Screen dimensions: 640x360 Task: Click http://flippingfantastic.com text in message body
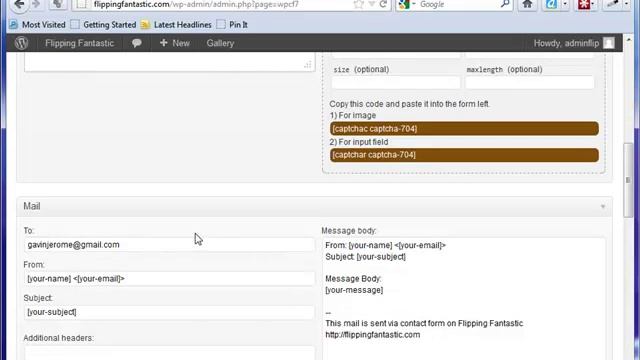coord(373,335)
